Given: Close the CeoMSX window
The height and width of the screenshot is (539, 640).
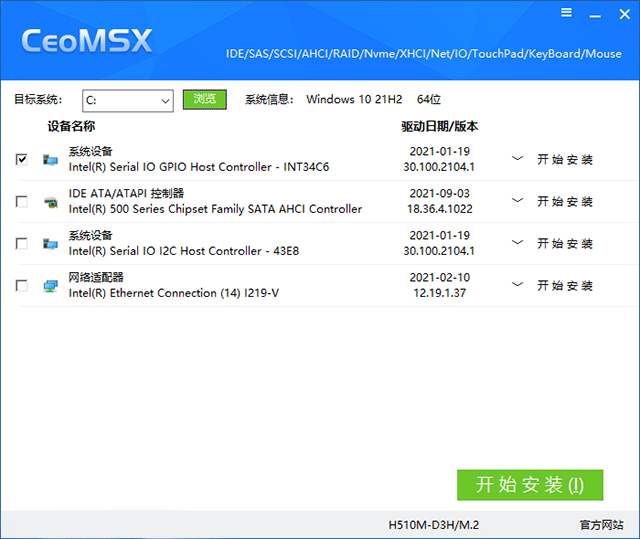Looking at the screenshot, I should pos(624,14).
